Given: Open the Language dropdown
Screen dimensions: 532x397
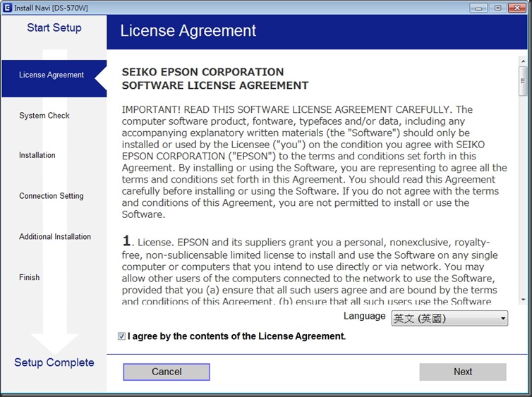Looking at the screenshot, I should tap(449, 318).
